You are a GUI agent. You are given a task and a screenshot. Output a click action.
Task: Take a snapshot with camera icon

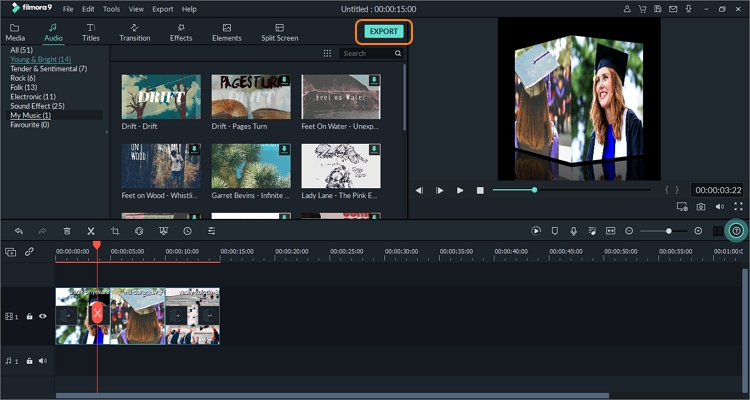701,206
